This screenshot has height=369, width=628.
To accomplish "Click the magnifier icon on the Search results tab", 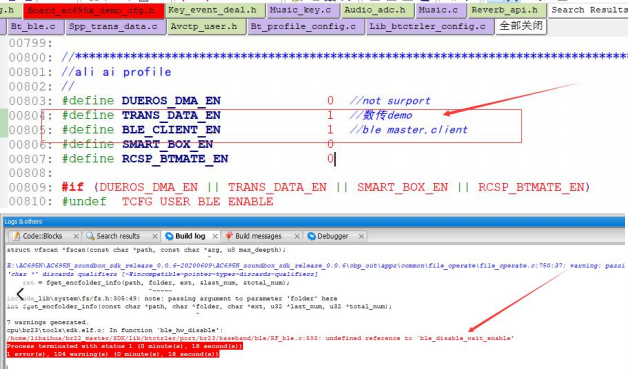I will [90, 236].
